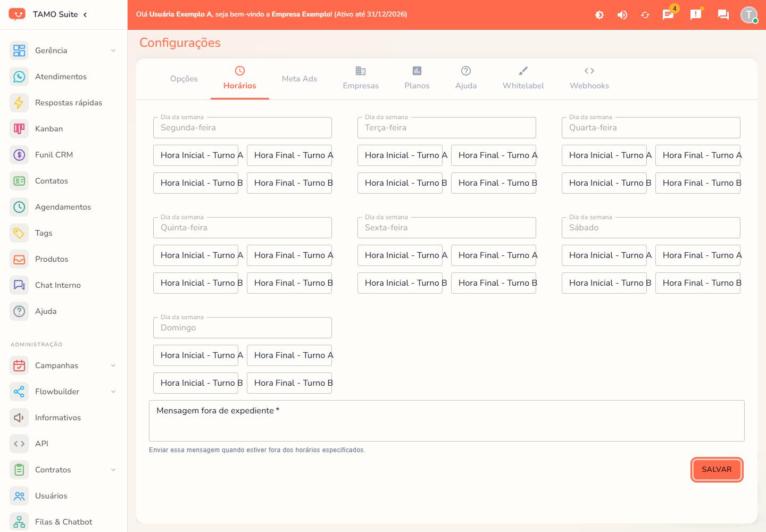Click the refresh sync icon in header
The width and height of the screenshot is (766, 532).
[645, 15]
